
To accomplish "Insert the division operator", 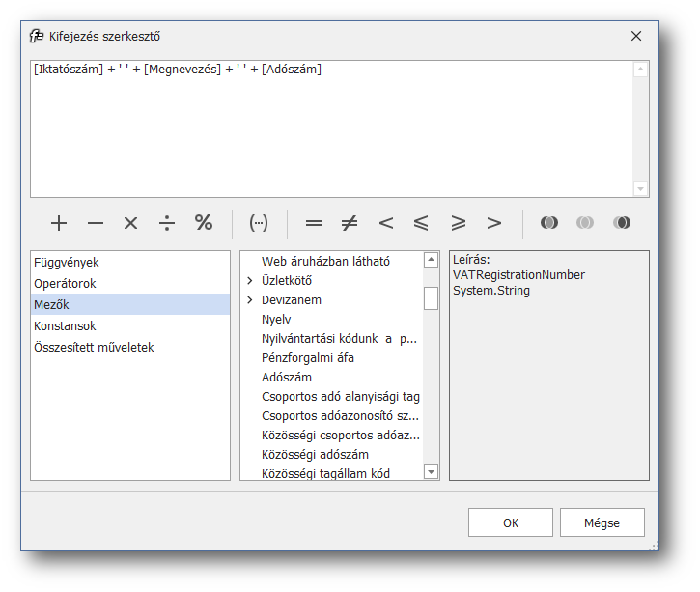I will click(x=167, y=223).
